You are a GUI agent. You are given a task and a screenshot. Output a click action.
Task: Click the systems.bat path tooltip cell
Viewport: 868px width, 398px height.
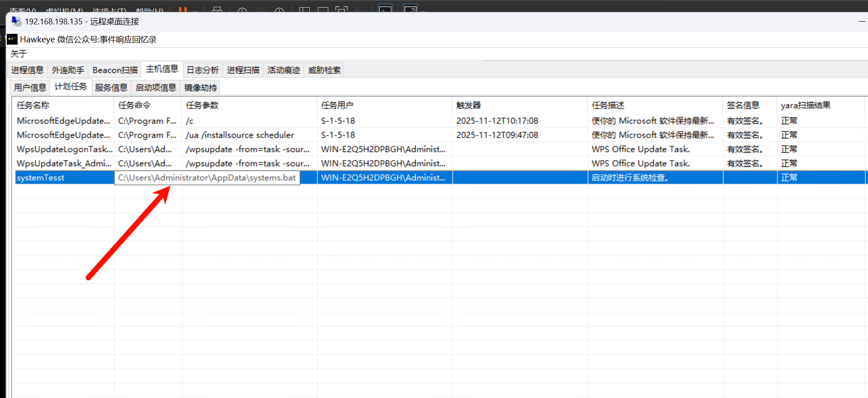(207, 178)
